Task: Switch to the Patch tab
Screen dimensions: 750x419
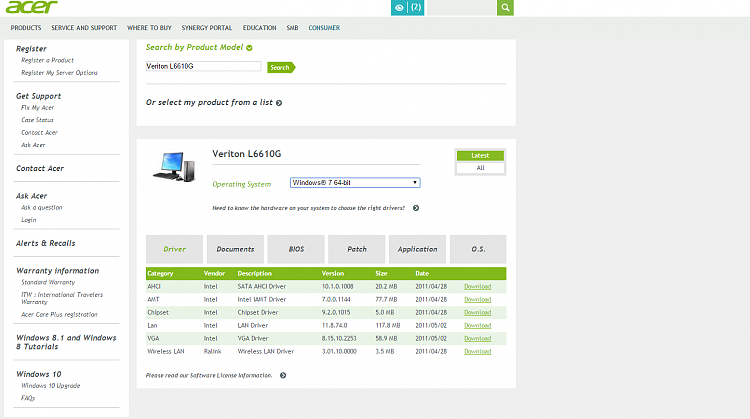Action: [x=357, y=249]
